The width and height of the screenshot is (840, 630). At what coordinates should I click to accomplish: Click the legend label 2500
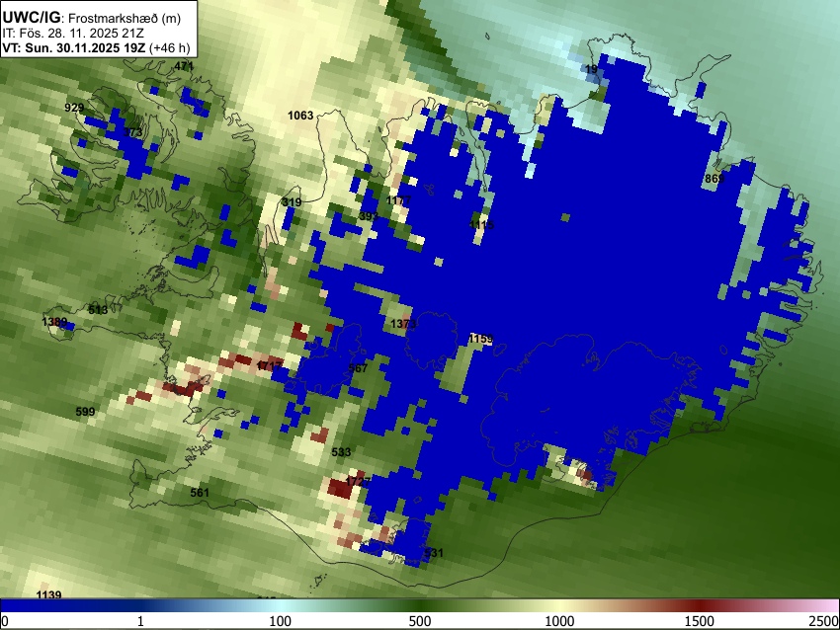pos(824,621)
